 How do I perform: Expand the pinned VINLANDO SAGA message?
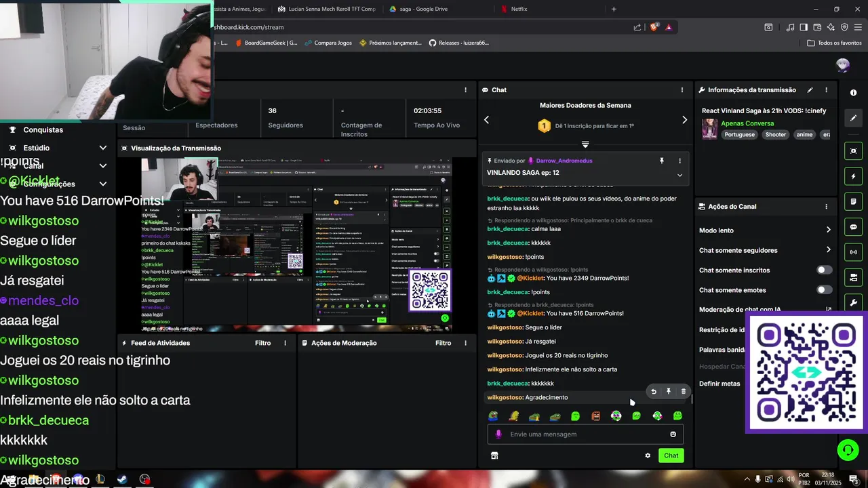coord(679,175)
